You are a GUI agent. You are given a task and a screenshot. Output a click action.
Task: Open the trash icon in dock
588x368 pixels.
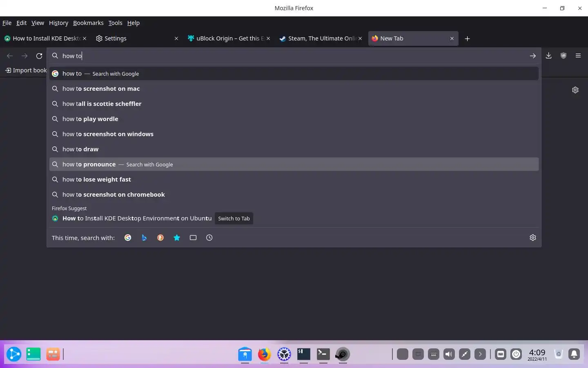(559, 354)
